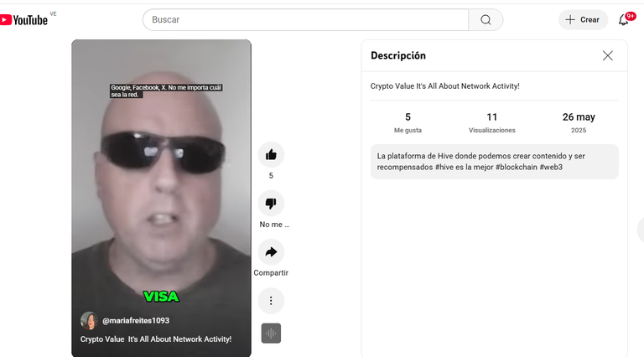The image size is (644, 357).
Task: Click the Buscar search field
Action: coord(305,20)
